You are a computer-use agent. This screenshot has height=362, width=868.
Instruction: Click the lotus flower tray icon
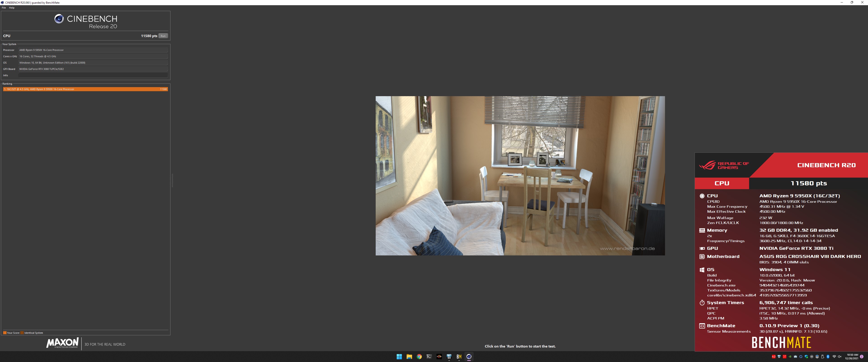(796, 357)
